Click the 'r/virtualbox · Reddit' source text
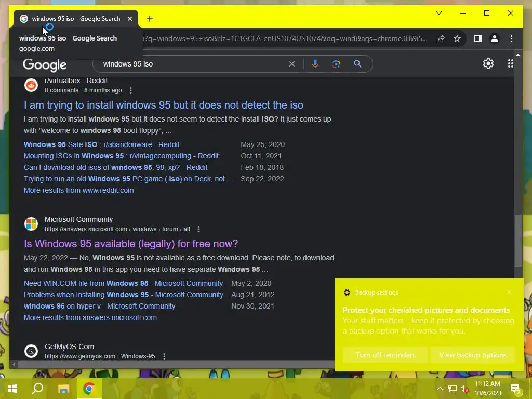This screenshot has width=532, height=399. [x=76, y=81]
